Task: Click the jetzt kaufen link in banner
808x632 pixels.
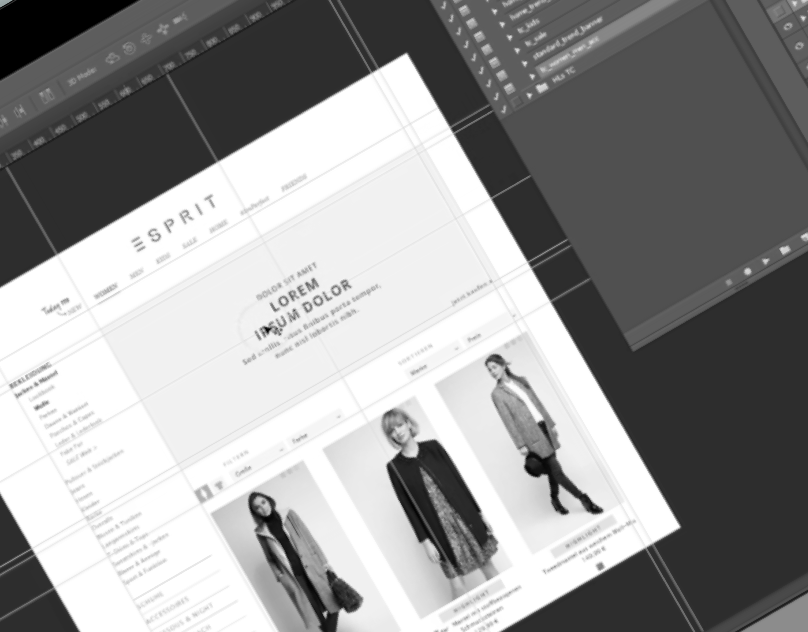Action: [472, 292]
